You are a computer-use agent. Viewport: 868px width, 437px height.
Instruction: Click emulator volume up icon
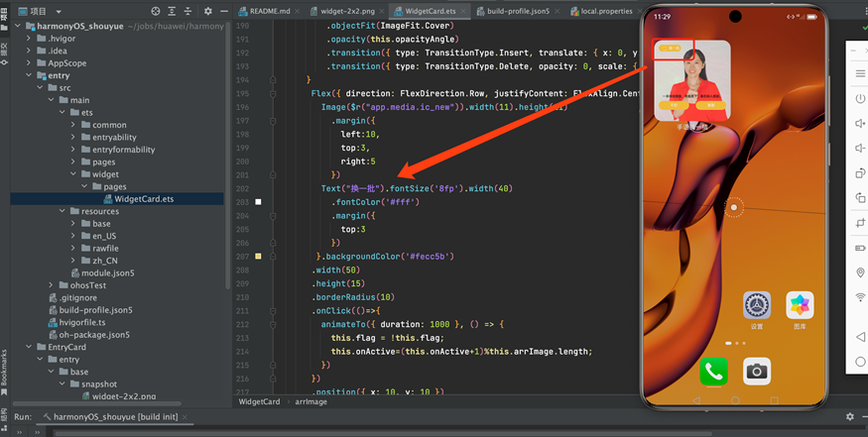tap(860, 123)
